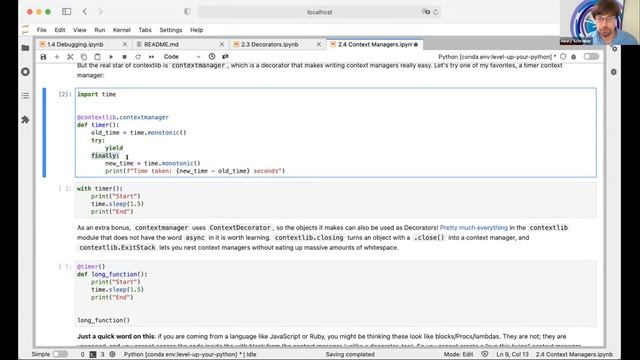Click the git icon in notebook toolbar
640x360 pixels.
pyautogui.click(x=225, y=57)
